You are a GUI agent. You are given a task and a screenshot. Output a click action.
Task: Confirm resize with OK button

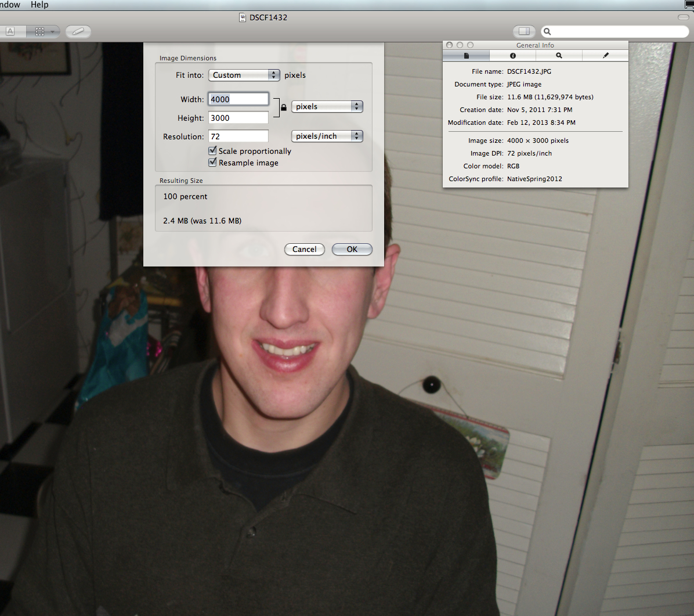point(352,249)
